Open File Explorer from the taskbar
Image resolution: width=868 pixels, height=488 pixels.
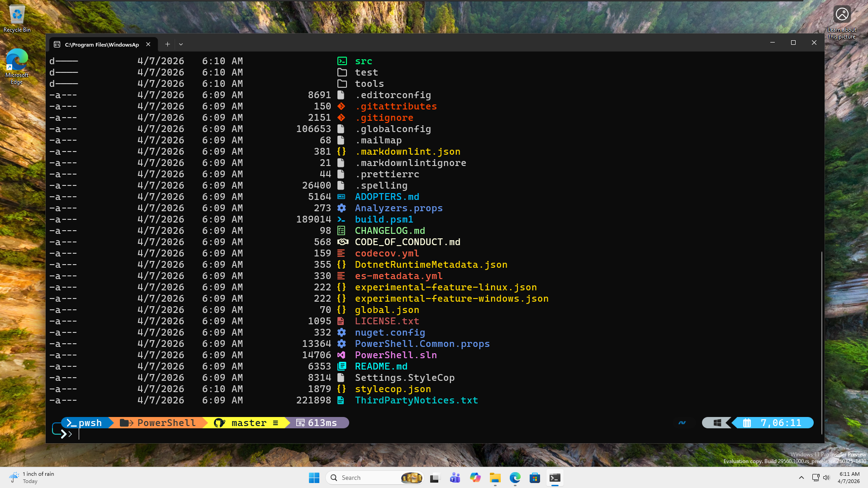click(x=495, y=478)
